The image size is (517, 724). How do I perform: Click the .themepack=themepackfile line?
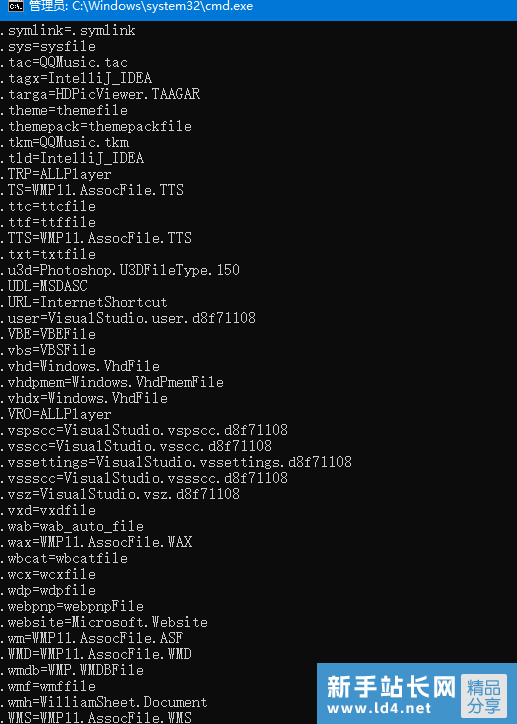click(96, 127)
